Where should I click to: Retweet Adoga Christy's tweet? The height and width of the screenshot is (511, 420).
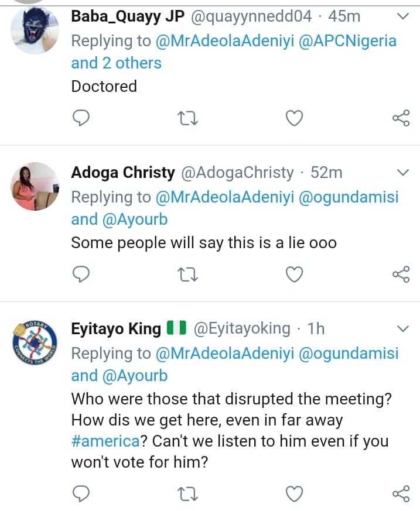(187, 274)
